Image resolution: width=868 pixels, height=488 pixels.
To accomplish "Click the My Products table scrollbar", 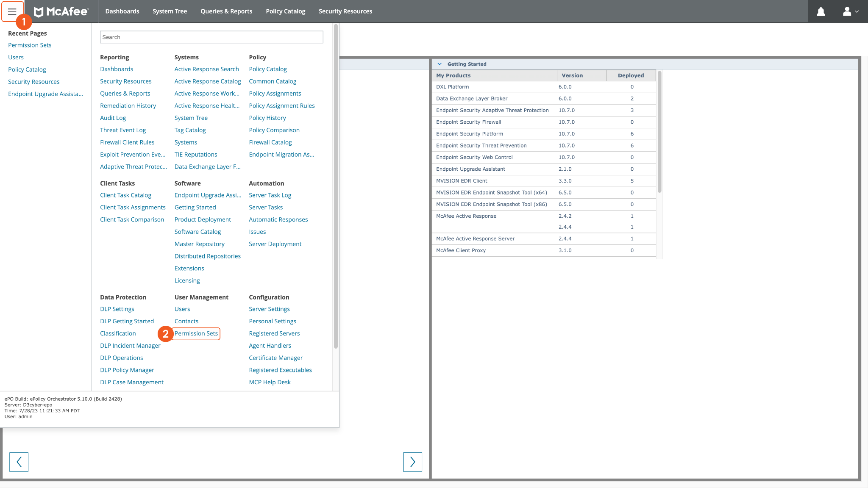I will (x=659, y=131).
